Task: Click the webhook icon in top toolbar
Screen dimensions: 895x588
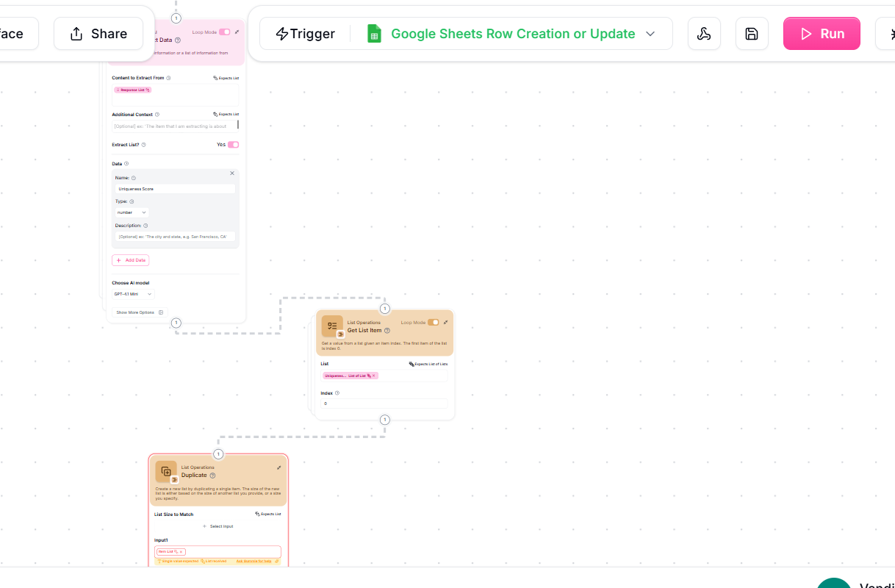Action: (704, 34)
